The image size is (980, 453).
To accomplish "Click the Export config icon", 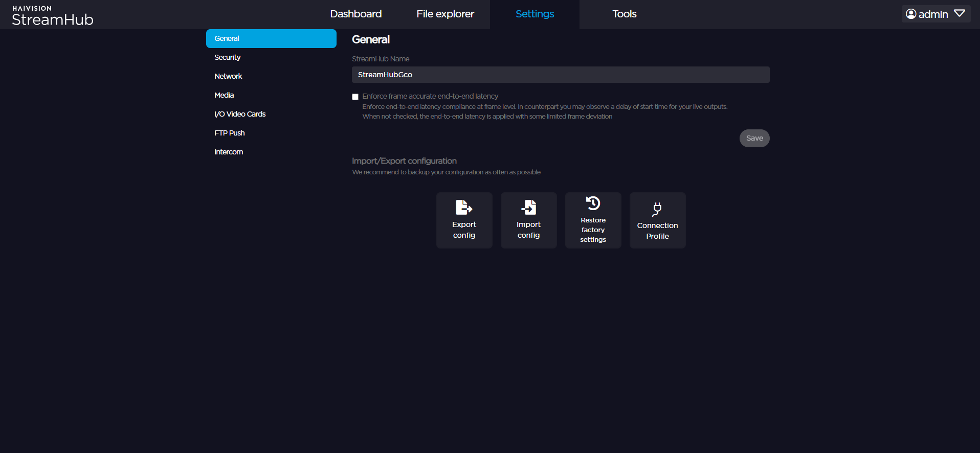I will 463,208.
